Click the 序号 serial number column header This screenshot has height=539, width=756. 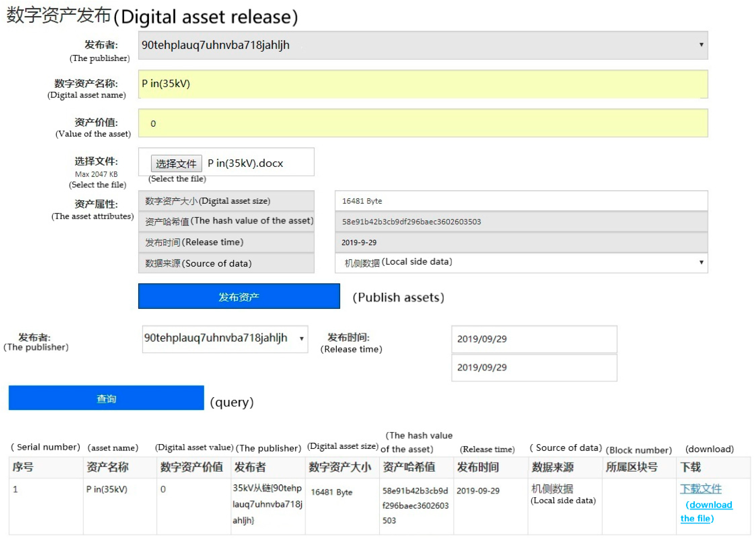(23, 467)
